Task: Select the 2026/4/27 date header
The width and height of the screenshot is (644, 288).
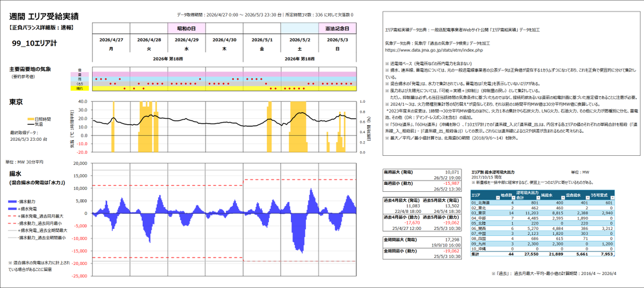Action: 111,39
